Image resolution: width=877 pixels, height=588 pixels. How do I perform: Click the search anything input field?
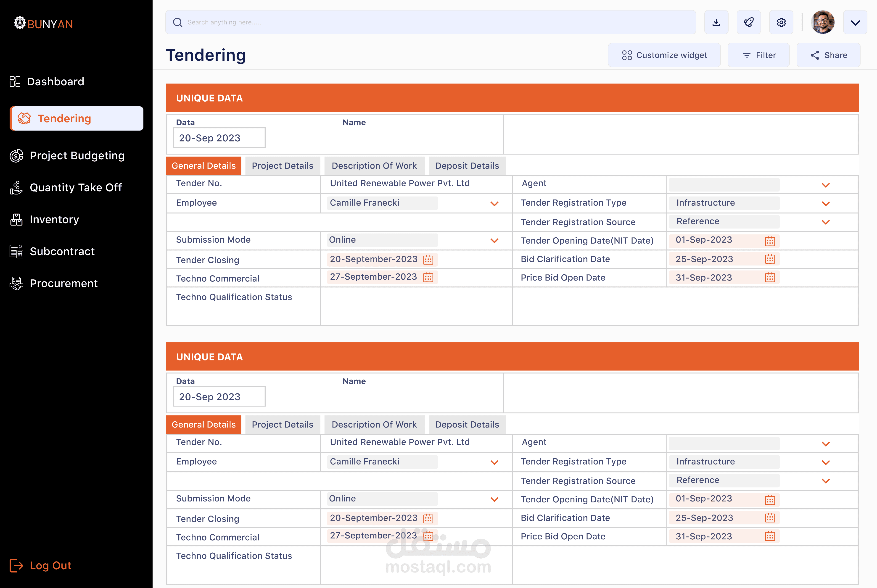click(430, 23)
